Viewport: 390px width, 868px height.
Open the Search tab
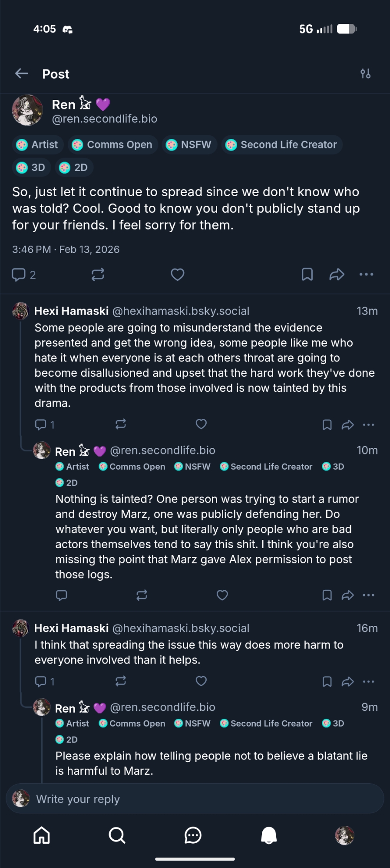[117, 835]
